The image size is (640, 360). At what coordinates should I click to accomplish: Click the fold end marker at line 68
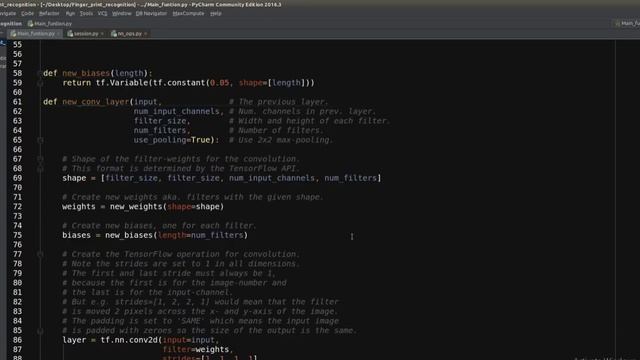(x=40, y=169)
